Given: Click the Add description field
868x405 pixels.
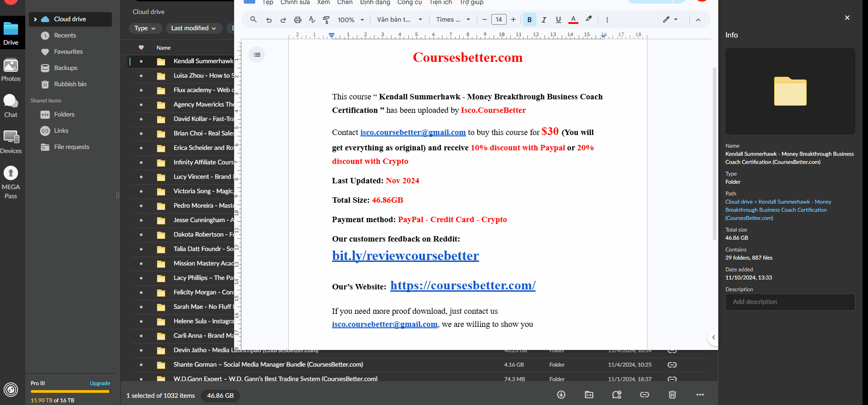Looking at the screenshot, I should click(790, 302).
